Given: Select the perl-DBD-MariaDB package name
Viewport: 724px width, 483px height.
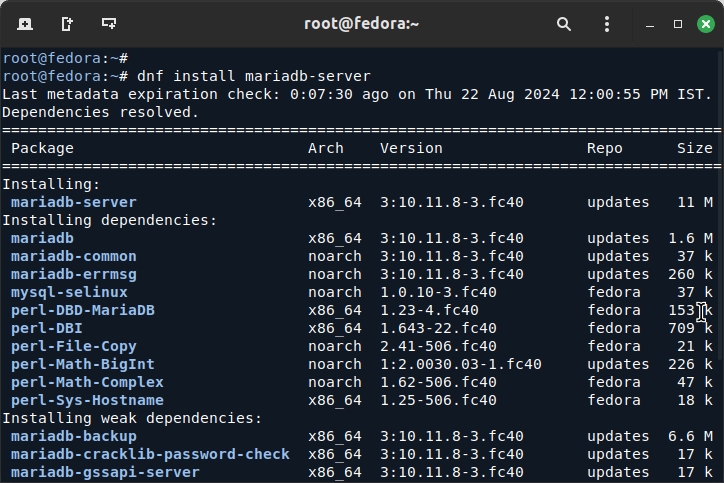Looking at the screenshot, I should click(x=83, y=310).
